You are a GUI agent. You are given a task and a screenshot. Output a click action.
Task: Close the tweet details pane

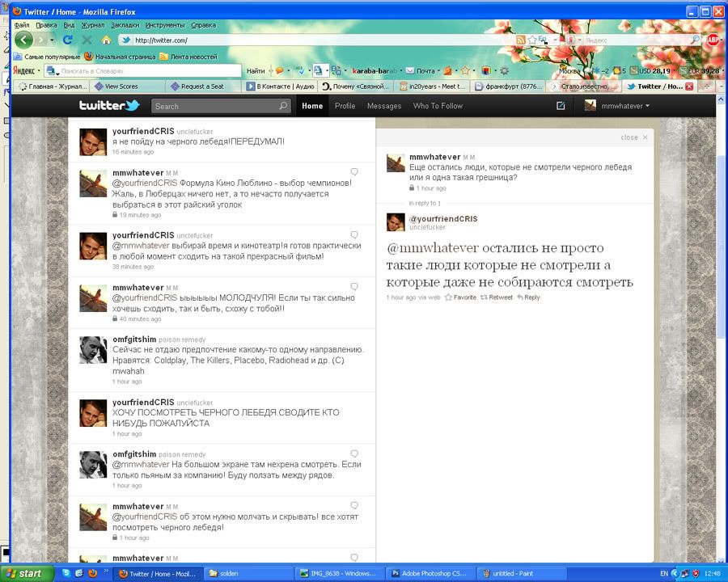click(633, 137)
